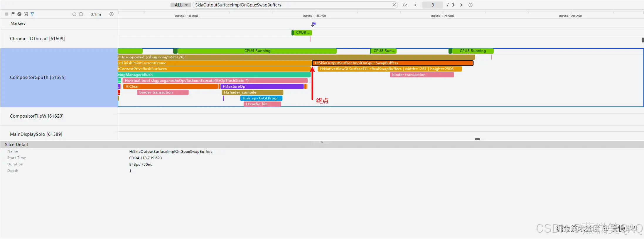
Task: Click the blue flag marker on the Markers row
Action: (313, 24)
